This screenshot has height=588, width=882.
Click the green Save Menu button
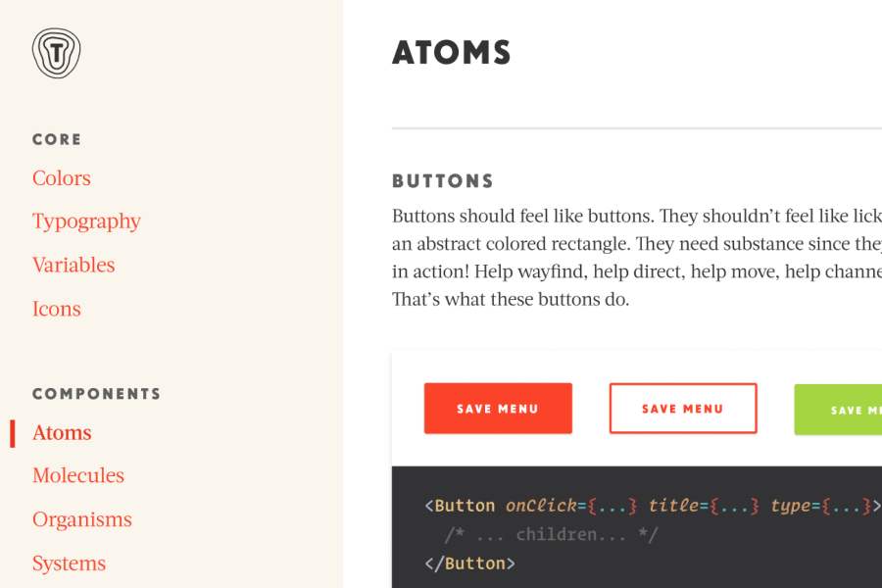click(838, 410)
